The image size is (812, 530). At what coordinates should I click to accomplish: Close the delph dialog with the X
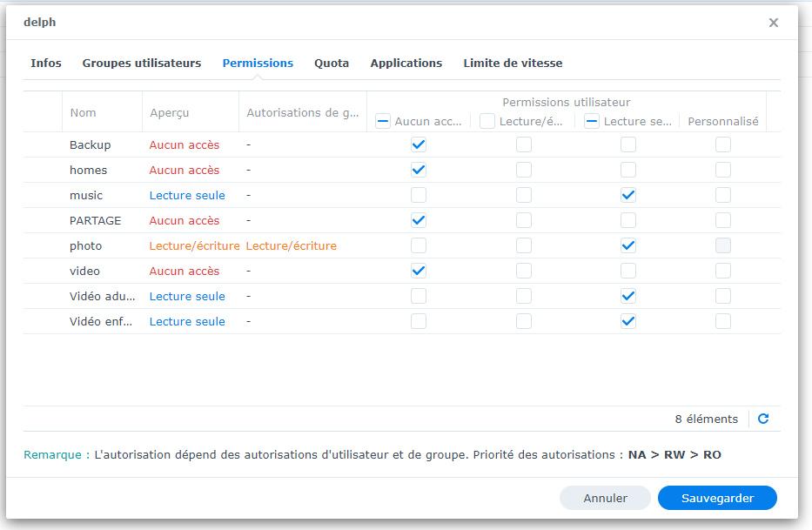click(773, 23)
